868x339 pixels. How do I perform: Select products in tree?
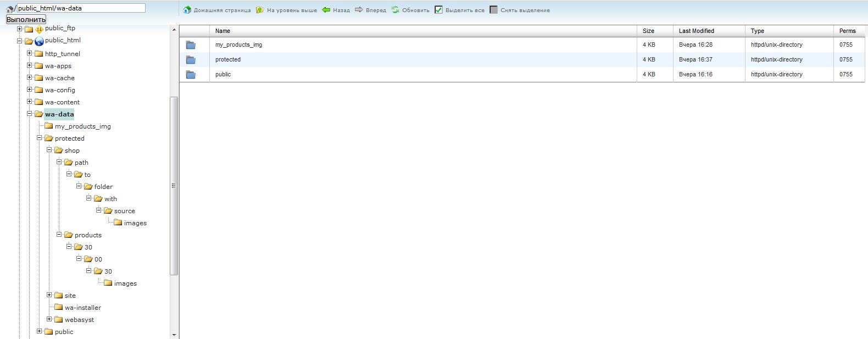[x=88, y=235]
